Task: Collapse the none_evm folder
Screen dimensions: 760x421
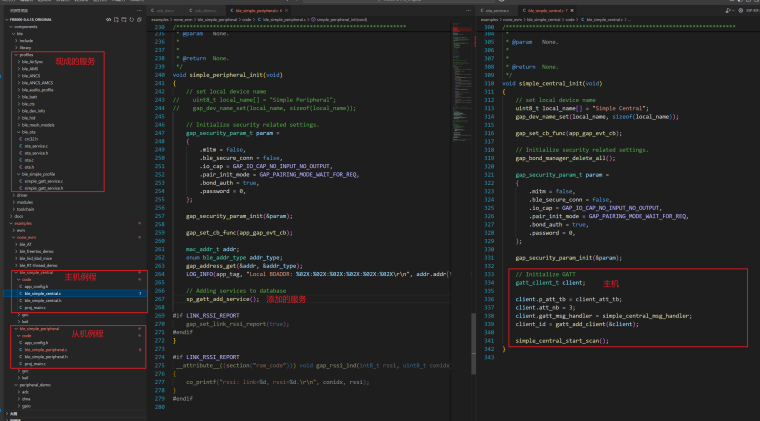Action: 26,237
